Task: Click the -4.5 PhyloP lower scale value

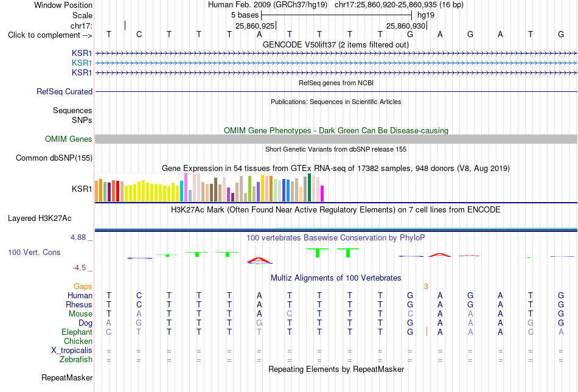Action: coord(79,267)
